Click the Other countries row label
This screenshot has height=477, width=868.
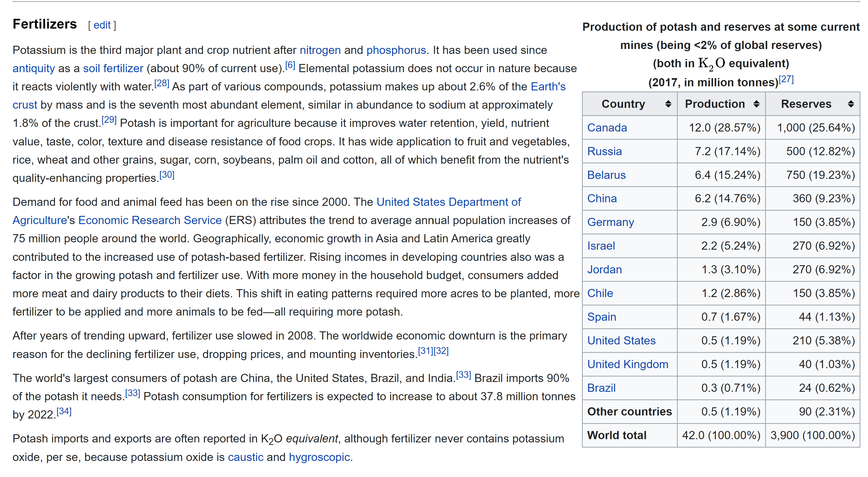[630, 412]
